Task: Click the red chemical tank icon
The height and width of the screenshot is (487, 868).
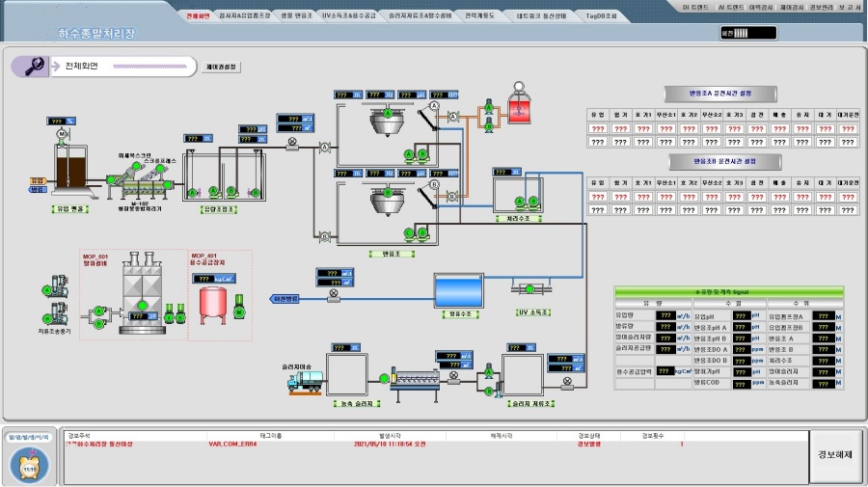Action: [x=519, y=108]
